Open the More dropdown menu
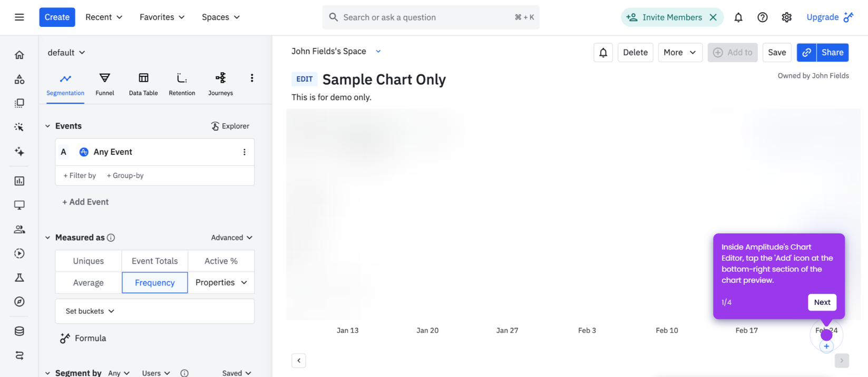 (x=680, y=52)
